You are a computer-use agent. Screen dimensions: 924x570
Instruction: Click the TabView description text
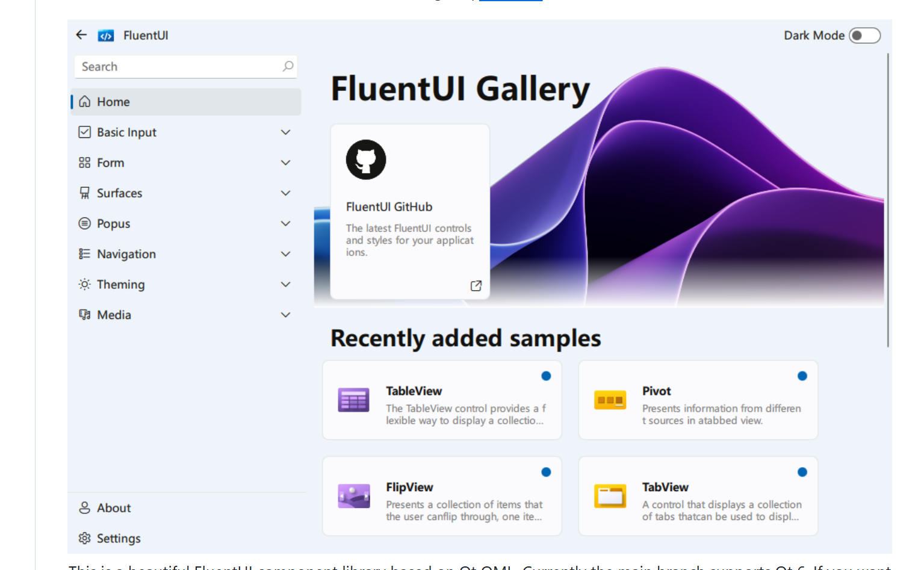(x=722, y=510)
